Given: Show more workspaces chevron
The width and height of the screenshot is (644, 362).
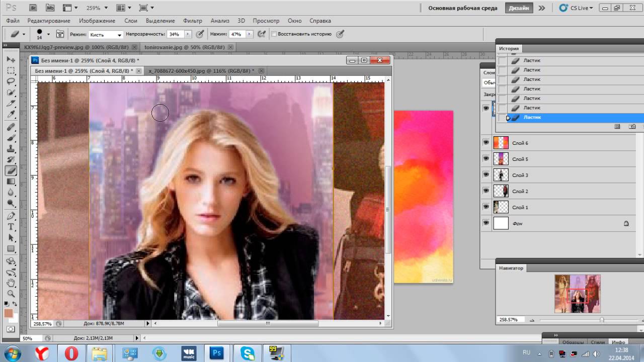Looking at the screenshot, I should [x=541, y=8].
